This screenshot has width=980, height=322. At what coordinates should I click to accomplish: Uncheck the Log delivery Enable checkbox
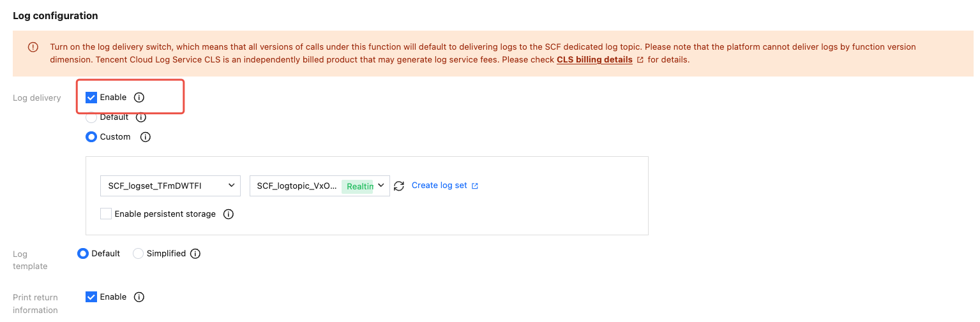[x=91, y=98]
